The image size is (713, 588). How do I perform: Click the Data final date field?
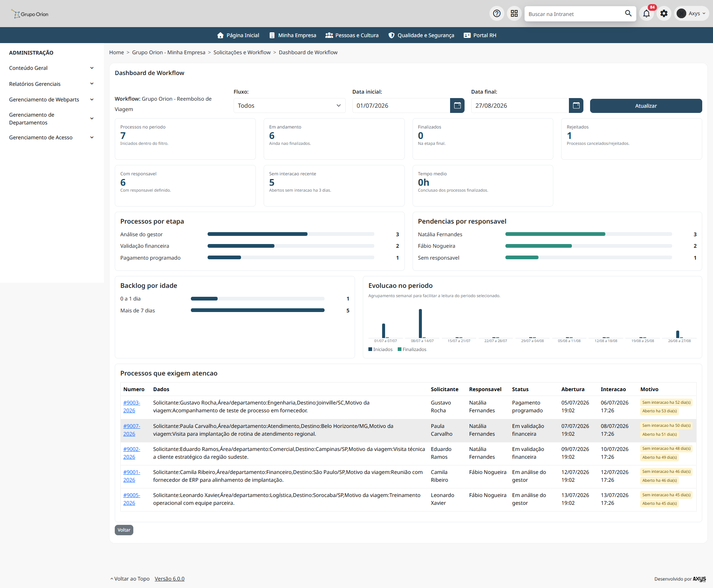click(x=520, y=105)
